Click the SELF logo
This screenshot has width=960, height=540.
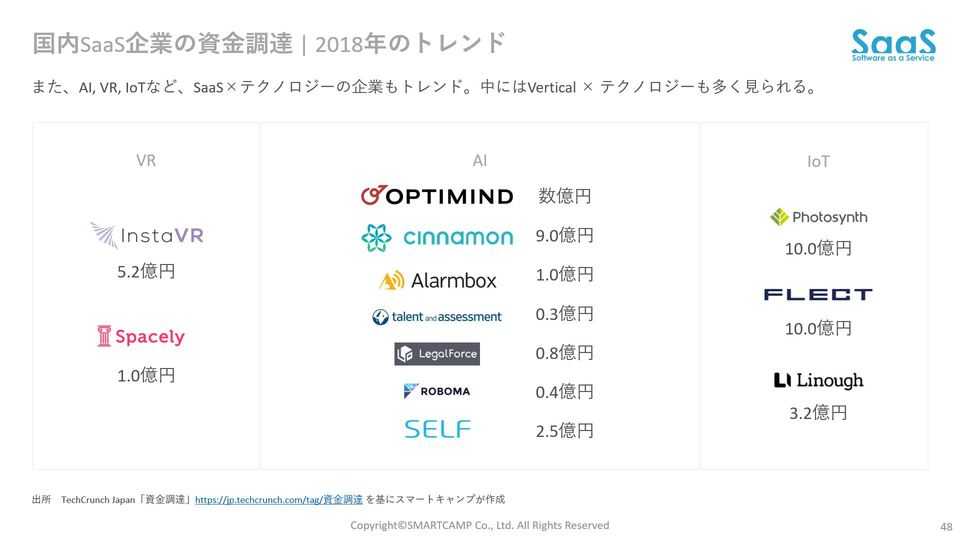click(x=437, y=429)
